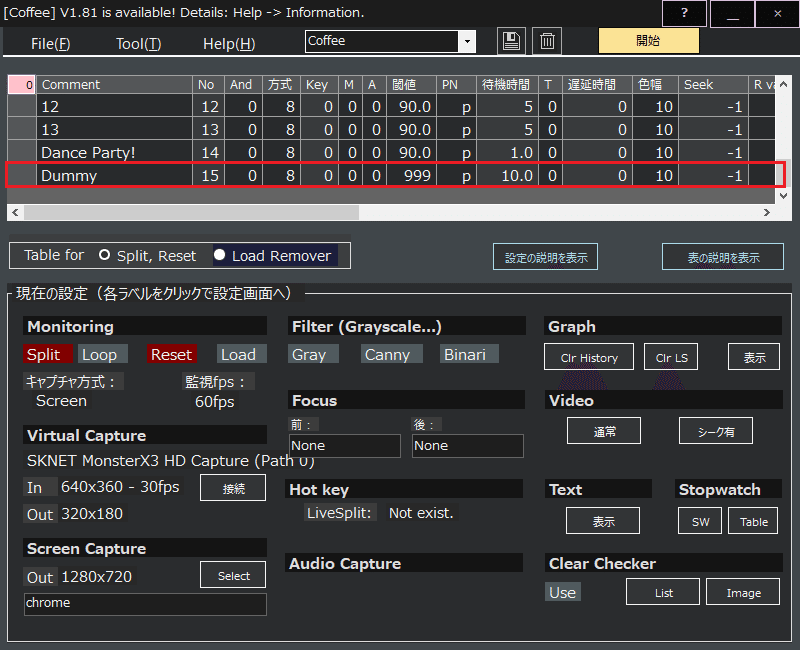
Task: Toggle the Loop monitoring option
Action: pyautogui.click(x=103, y=354)
